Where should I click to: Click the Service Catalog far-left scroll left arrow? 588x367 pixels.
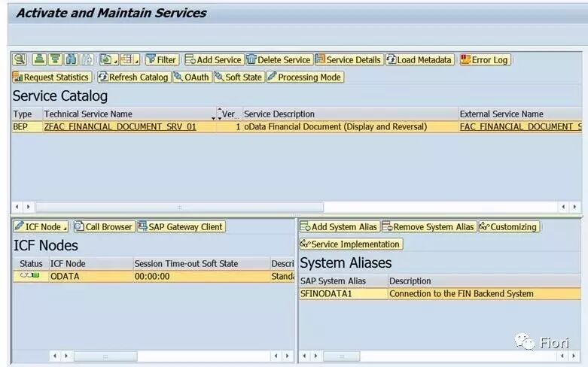tap(17, 207)
